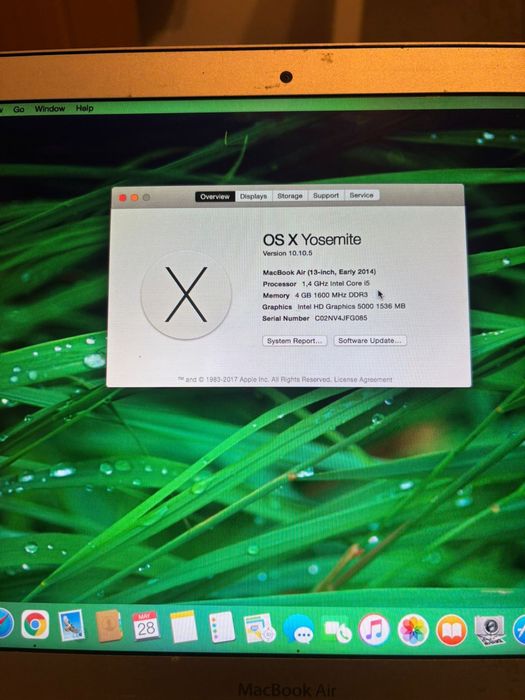Switch to the Storage tab
Image resolution: width=525 pixels, height=700 pixels.
(290, 196)
